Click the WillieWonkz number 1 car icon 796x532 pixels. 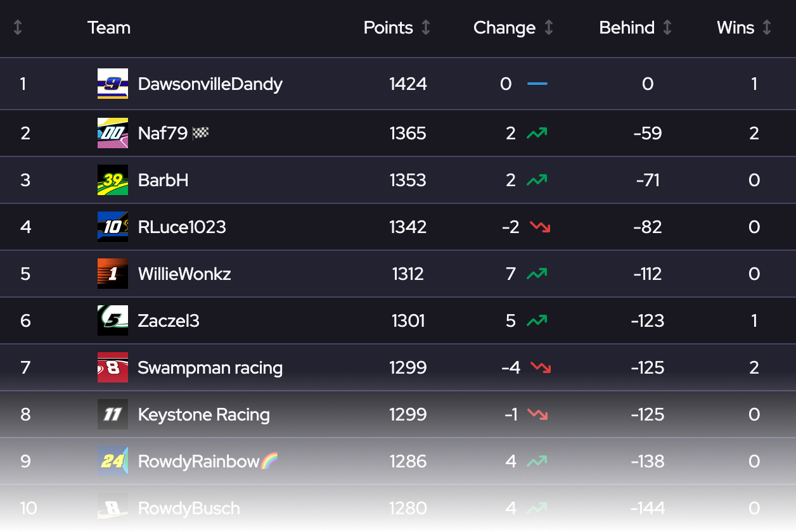coord(112,274)
